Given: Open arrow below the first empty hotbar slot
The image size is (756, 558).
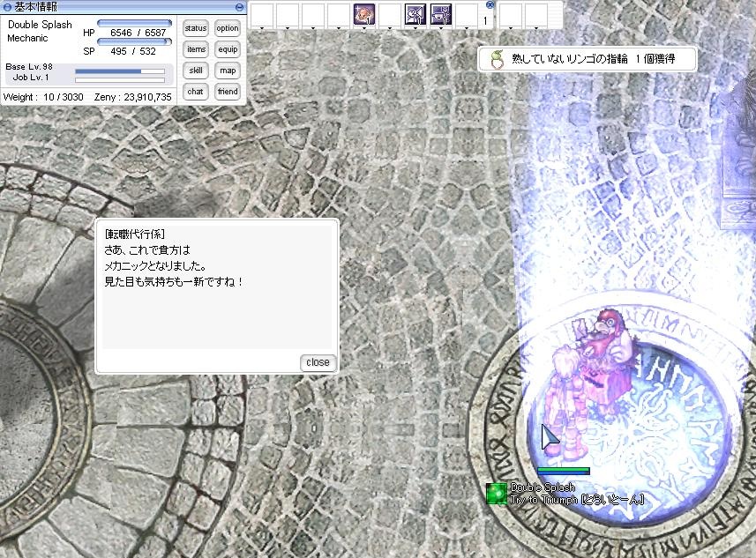Looking at the screenshot, I should coord(262,28).
